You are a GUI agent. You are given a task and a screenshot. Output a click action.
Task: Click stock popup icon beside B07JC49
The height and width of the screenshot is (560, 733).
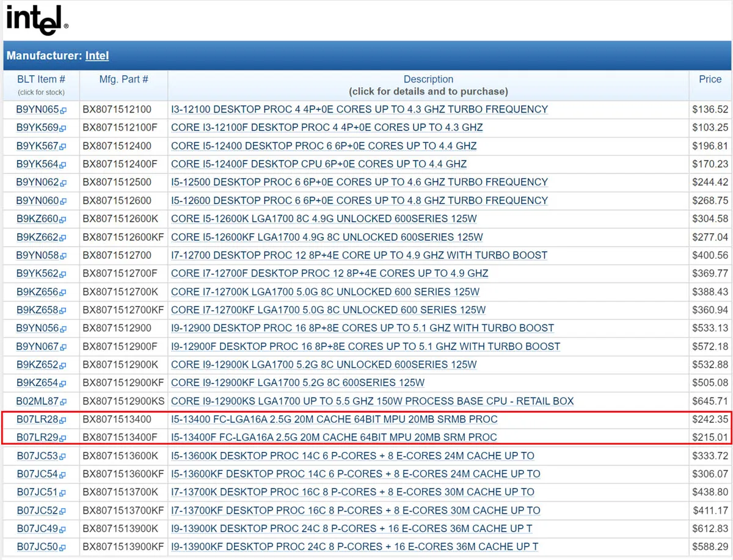click(63, 530)
